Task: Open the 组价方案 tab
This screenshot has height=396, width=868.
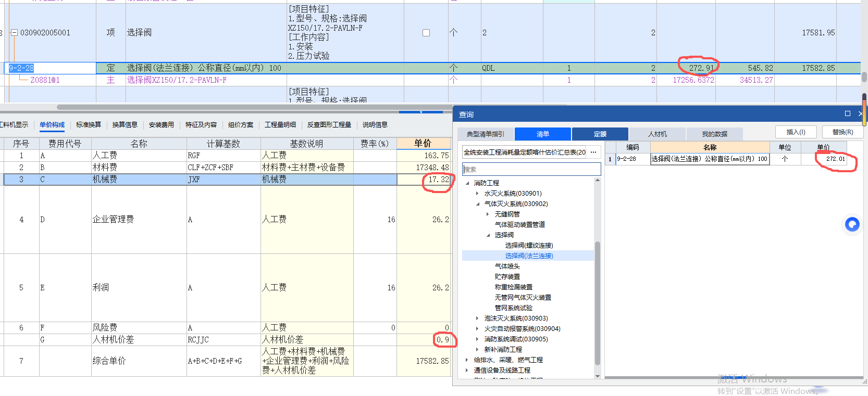Action: click(241, 125)
